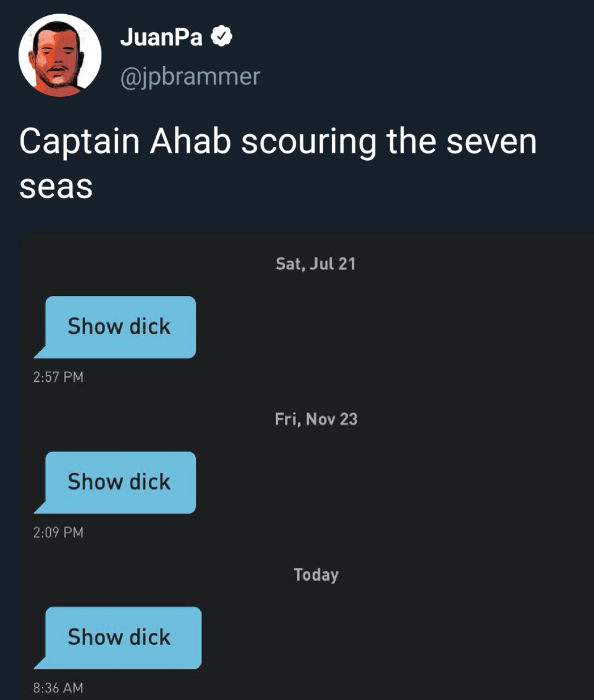Click the word "Captain" in the tweet
Viewport: 594px width, 700px height.
79,142
